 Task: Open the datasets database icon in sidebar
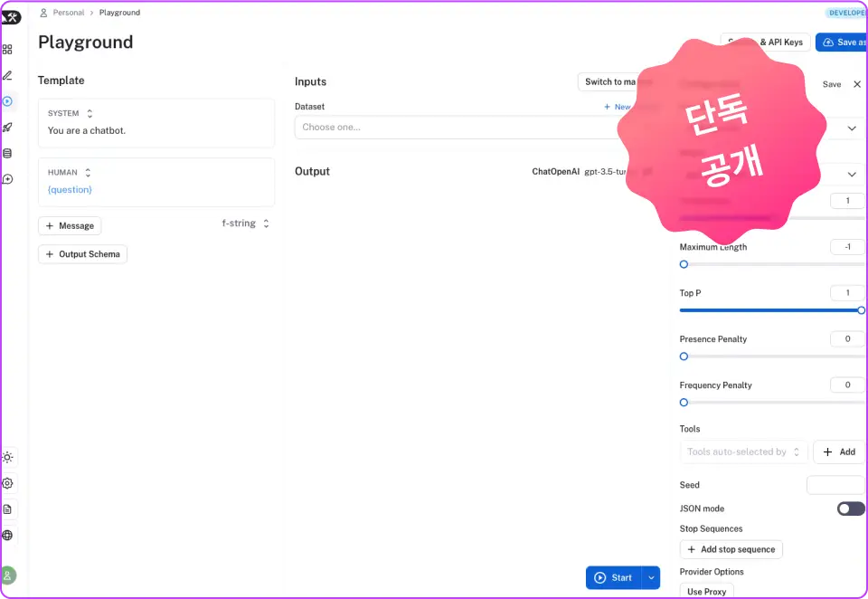[7, 154]
